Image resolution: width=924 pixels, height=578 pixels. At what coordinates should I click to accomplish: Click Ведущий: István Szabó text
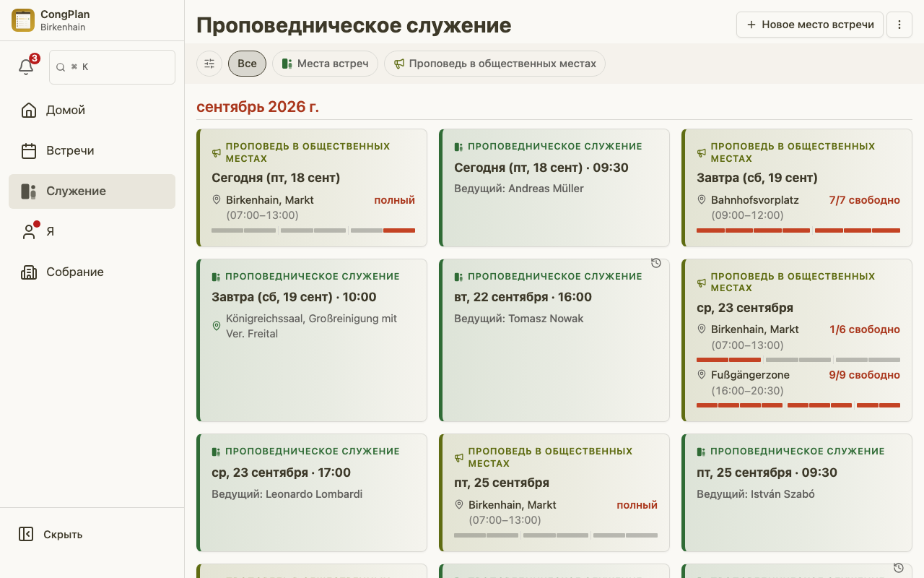click(x=755, y=494)
